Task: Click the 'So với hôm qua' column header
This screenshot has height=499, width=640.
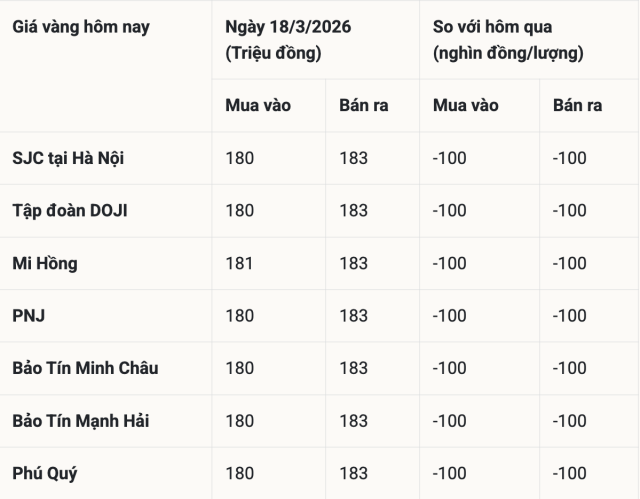Action: pos(492,27)
